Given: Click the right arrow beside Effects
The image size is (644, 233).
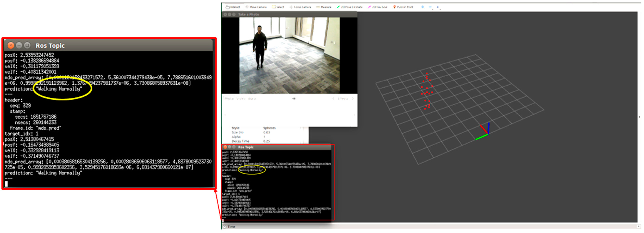Looking at the screenshot, I should click(353, 99).
